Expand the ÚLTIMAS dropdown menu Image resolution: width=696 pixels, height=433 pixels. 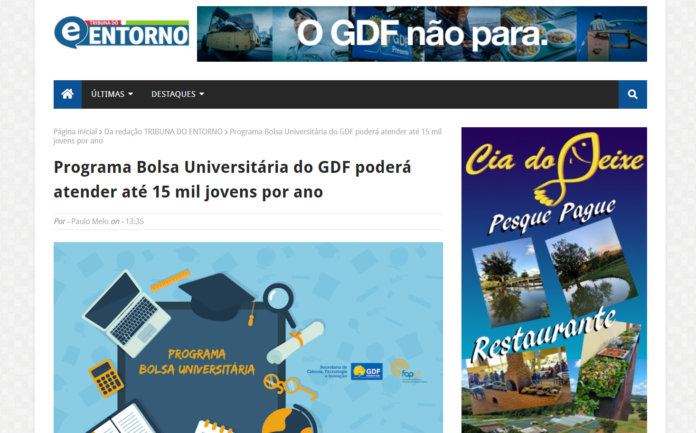coord(112,94)
